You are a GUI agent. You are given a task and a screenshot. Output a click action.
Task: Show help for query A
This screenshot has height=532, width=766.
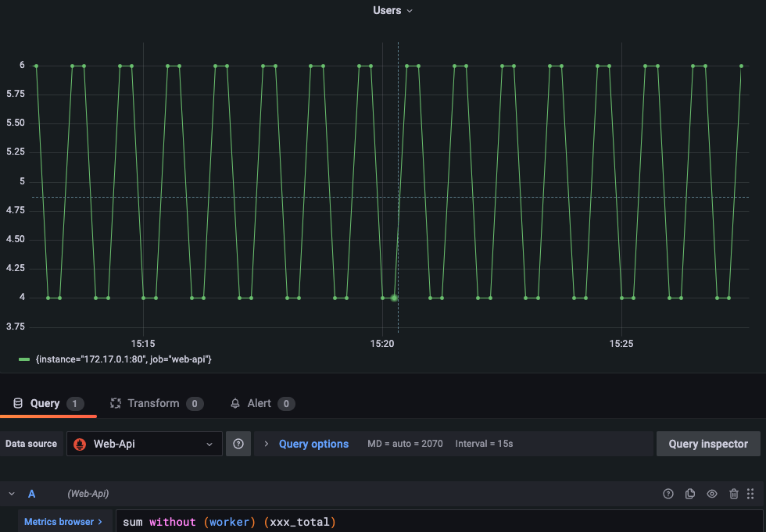668,494
